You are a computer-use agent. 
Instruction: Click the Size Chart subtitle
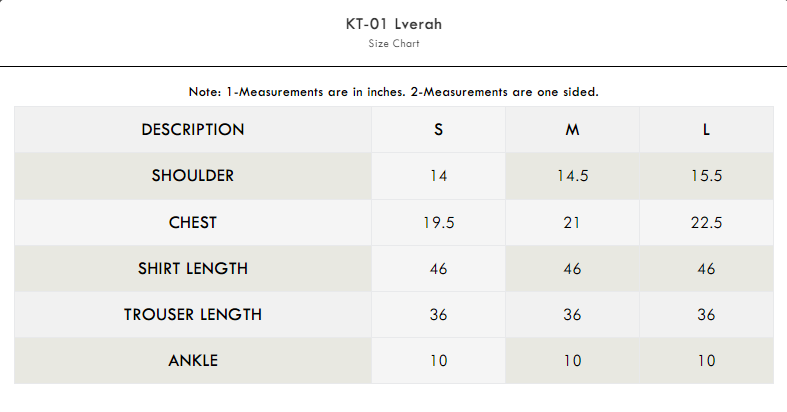[392, 44]
